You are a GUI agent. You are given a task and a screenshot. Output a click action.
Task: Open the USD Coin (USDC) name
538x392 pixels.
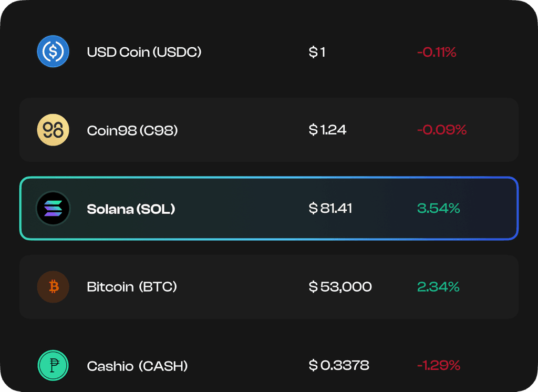pyautogui.click(x=144, y=52)
